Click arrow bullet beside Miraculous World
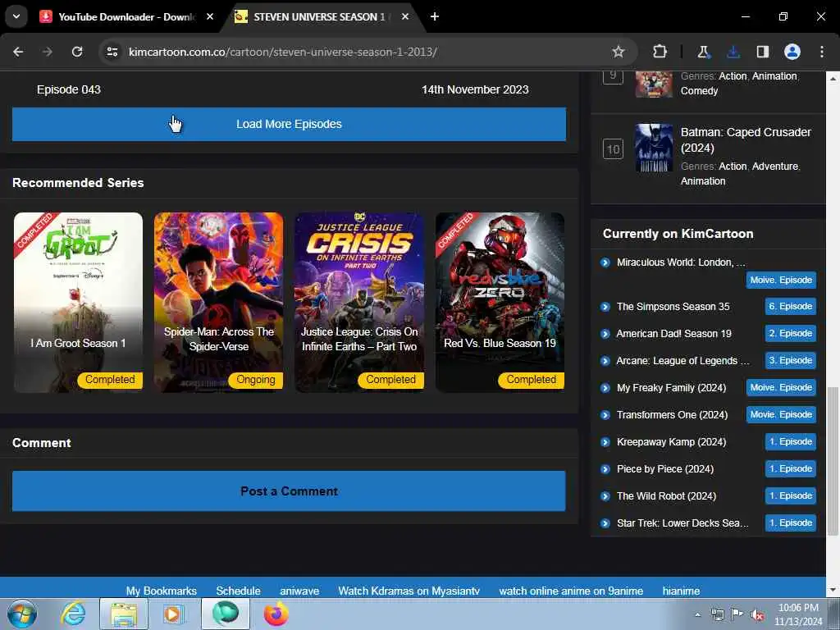Image resolution: width=840 pixels, height=630 pixels. click(605, 262)
